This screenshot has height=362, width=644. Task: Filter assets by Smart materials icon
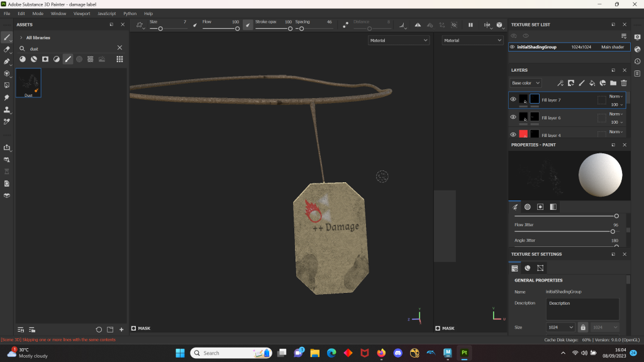coord(34,59)
